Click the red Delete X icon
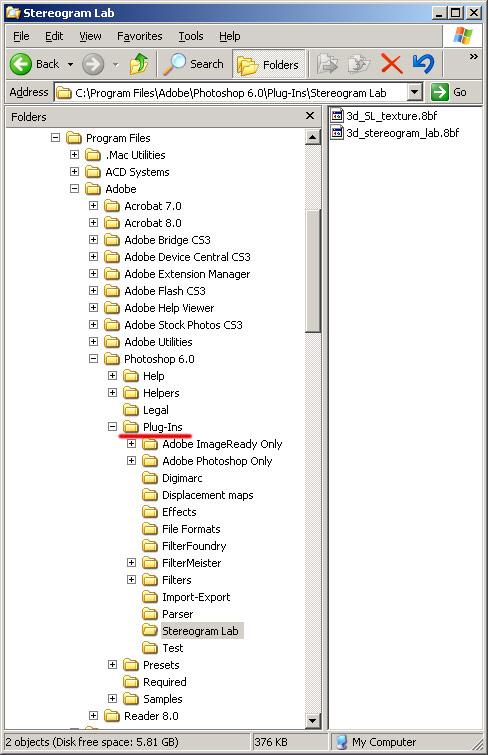The width and height of the screenshot is (488, 755). 391,64
